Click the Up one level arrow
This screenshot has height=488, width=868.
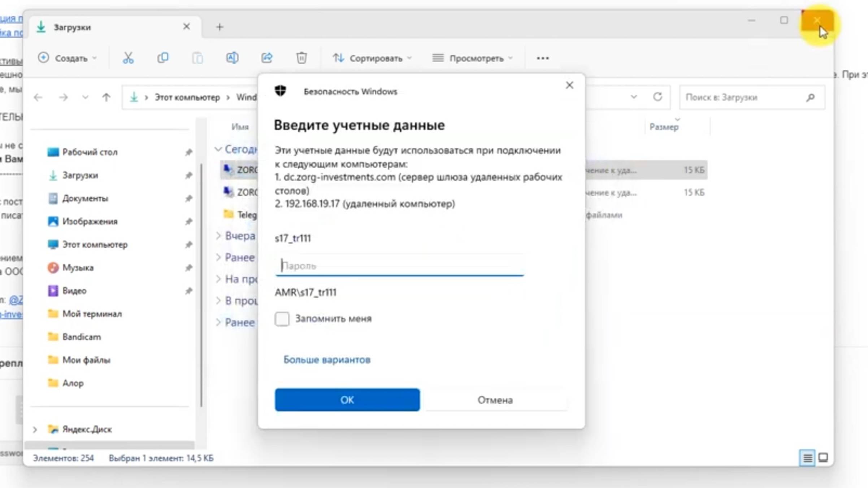[106, 97]
